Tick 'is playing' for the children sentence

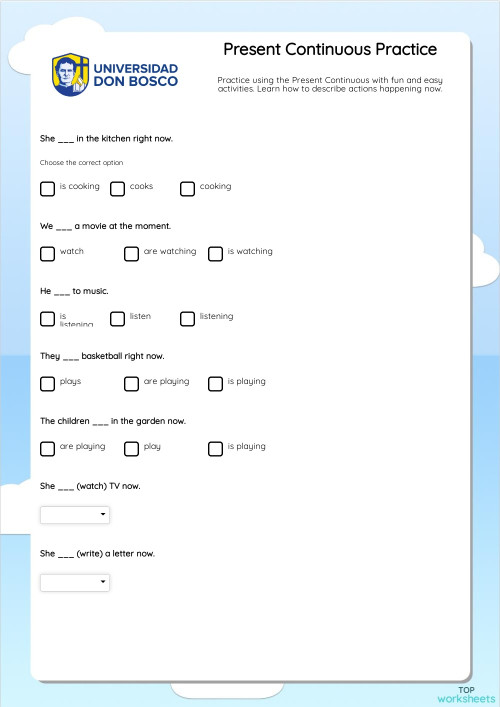tap(215, 449)
